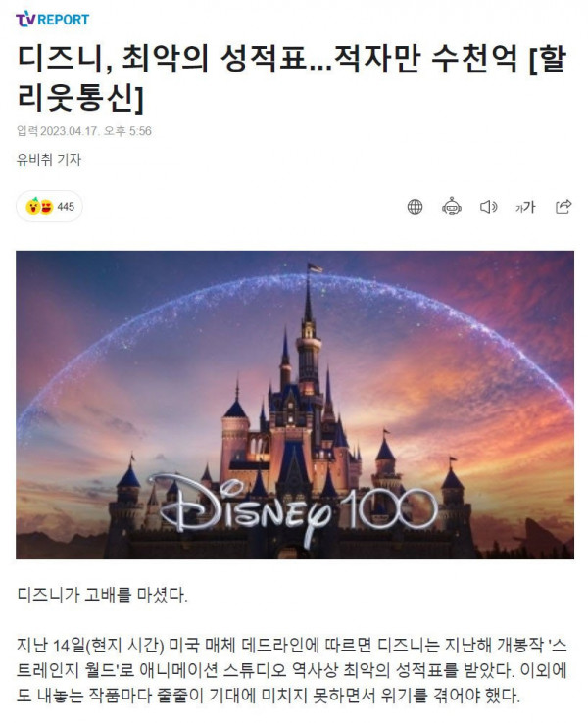Click the surprised face reaction emoji
This screenshot has height=723, width=588.
pos(32,206)
